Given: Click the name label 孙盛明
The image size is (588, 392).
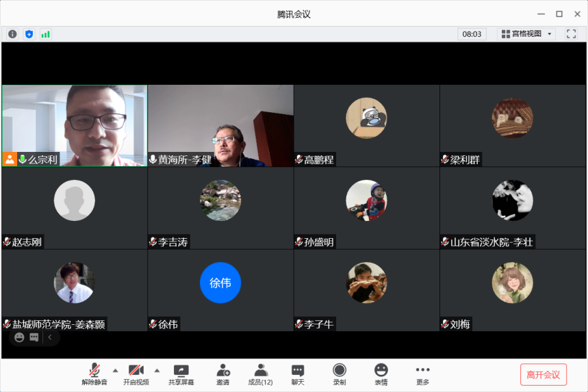Looking at the screenshot, I should 319,242.
